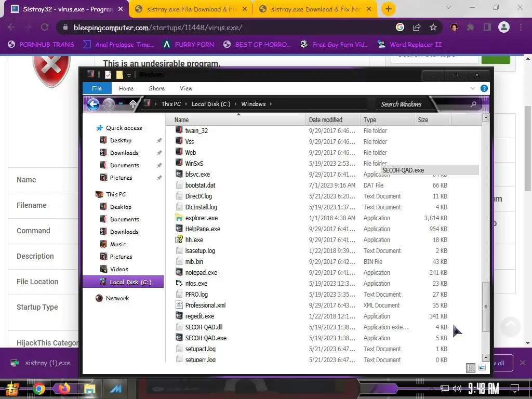
Task: Sort files by Type column header
Action: click(x=387, y=120)
